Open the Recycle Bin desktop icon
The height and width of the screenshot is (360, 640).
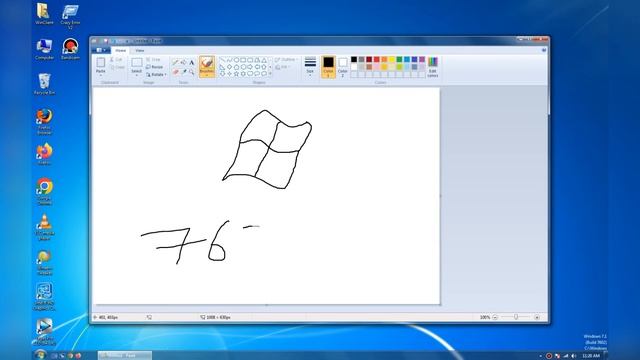click(44, 84)
